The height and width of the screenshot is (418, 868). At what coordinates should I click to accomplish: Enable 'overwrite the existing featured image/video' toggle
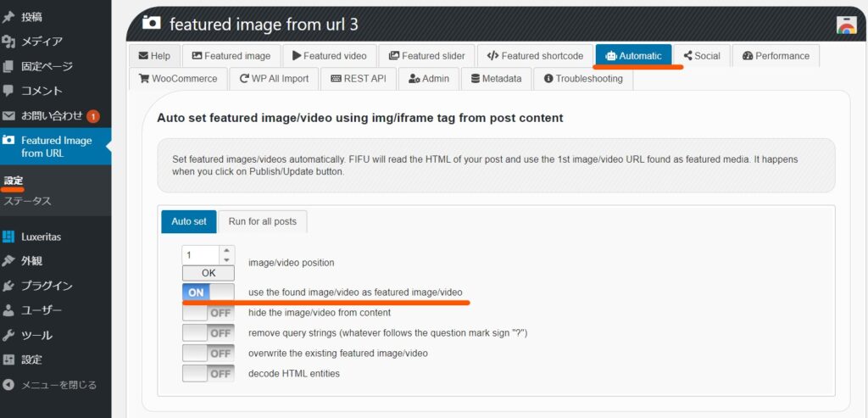tap(209, 354)
